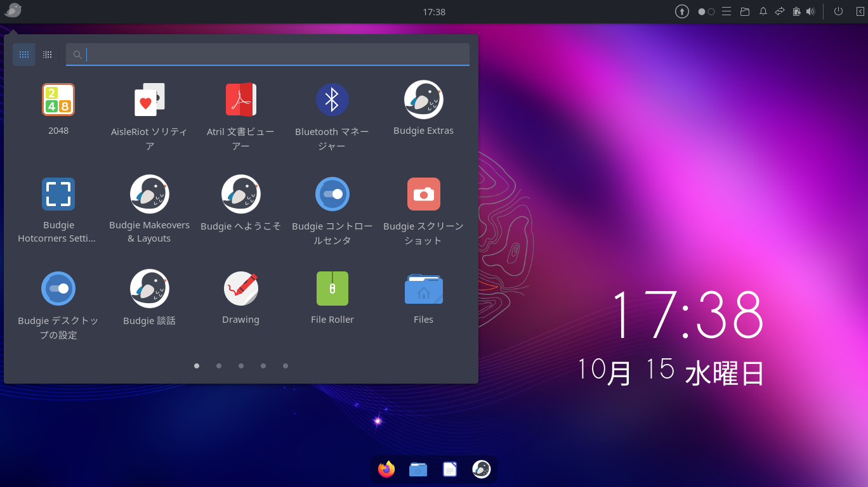This screenshot has height=487, width=868.
Task: Open File Roller archive manager
Action: (332, 289)
